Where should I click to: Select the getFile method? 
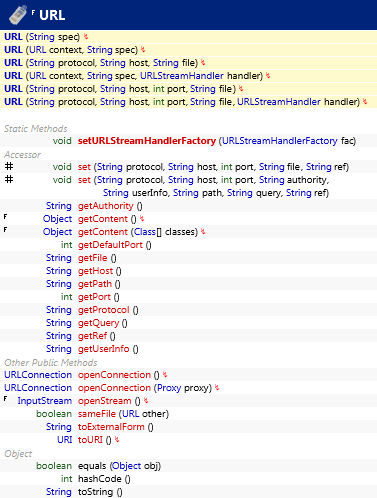coord(93,258)
